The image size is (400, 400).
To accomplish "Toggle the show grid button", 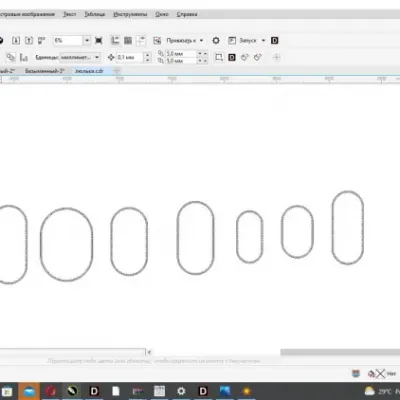I will click(128, 41).
